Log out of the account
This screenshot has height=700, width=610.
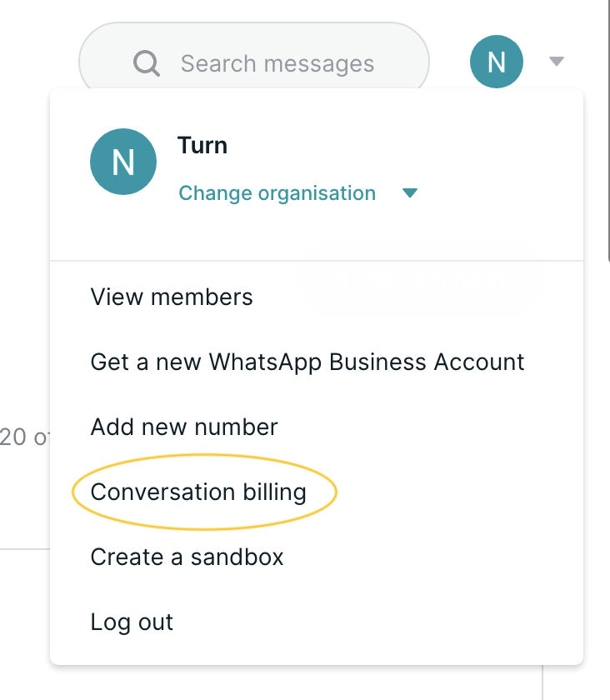tap(132, 622)
